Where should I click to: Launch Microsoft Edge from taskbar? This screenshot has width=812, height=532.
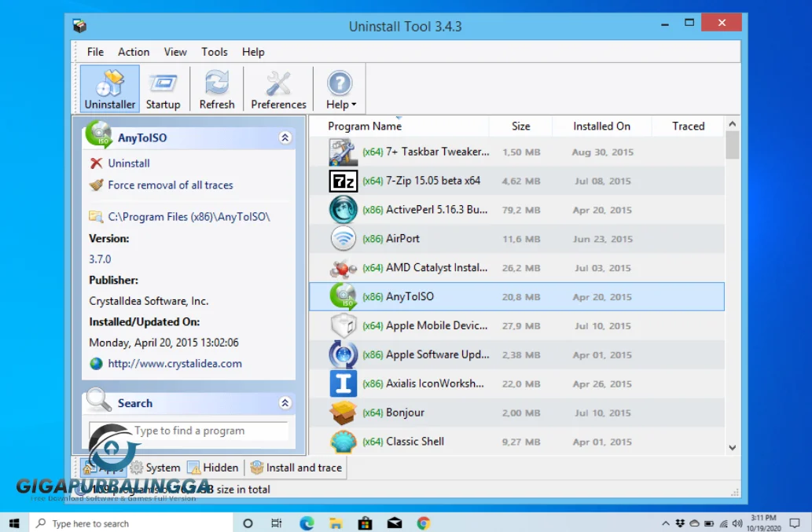click(x=307, y=523)
